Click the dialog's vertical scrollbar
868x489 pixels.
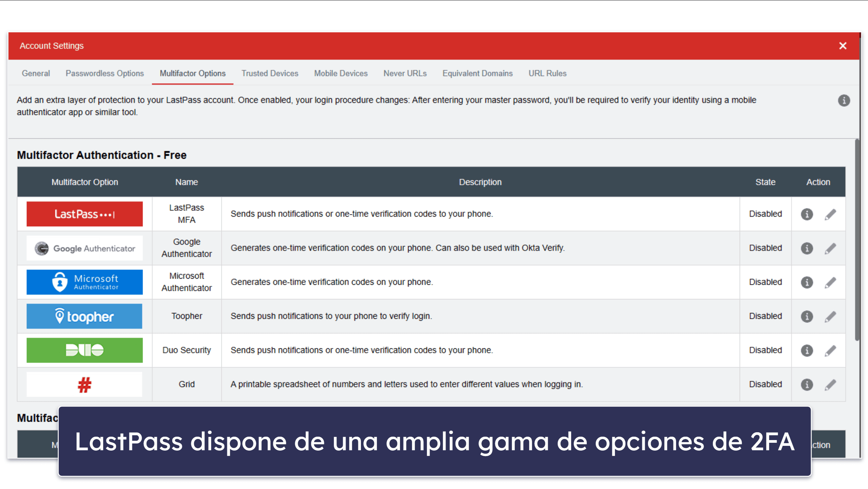(x=856, y=239)
